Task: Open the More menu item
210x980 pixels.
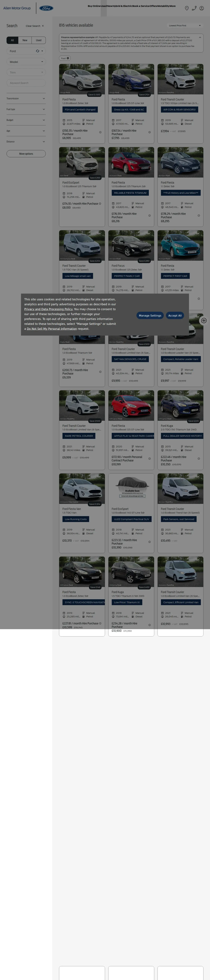Action: 173,6
